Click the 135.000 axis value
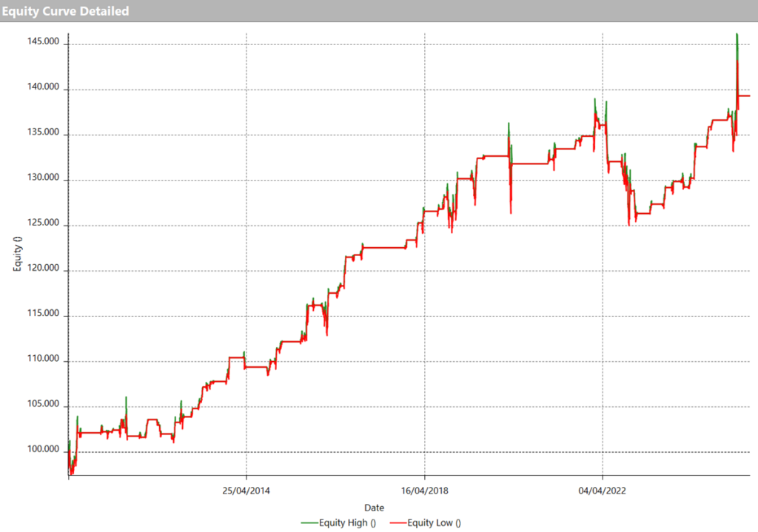 click(x=43, y=132)
